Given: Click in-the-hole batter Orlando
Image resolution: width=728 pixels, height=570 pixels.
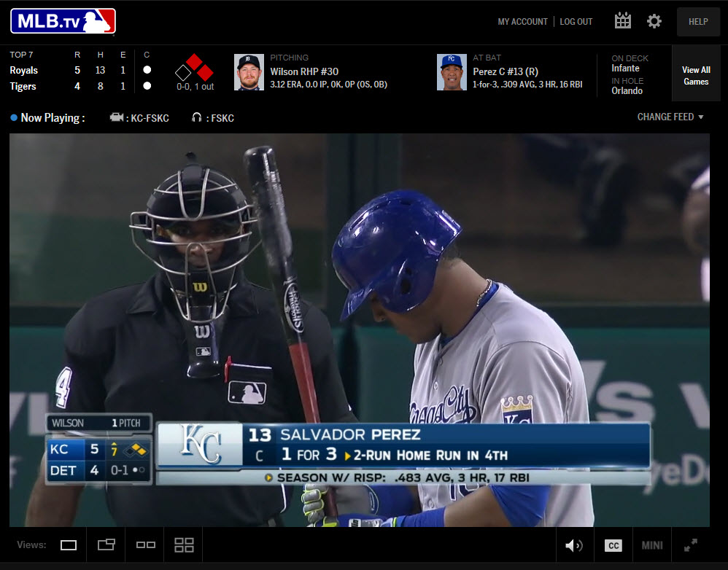Looking at the screenshot, I should tap(627, 91).
